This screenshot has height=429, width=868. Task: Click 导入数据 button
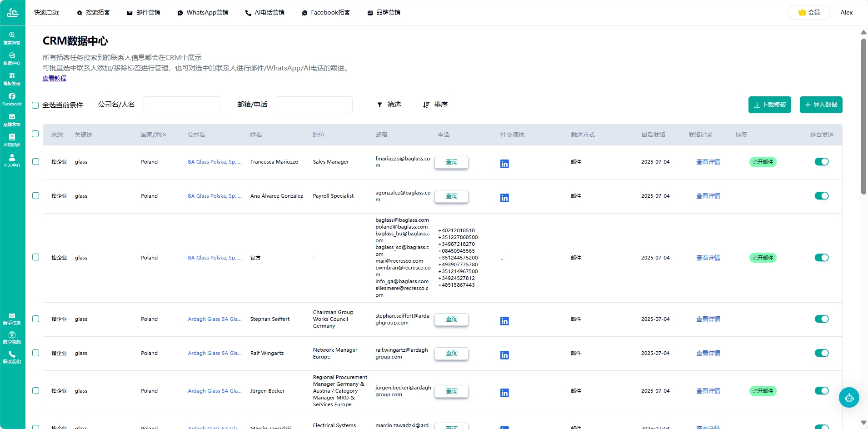[x=821, y=105]
